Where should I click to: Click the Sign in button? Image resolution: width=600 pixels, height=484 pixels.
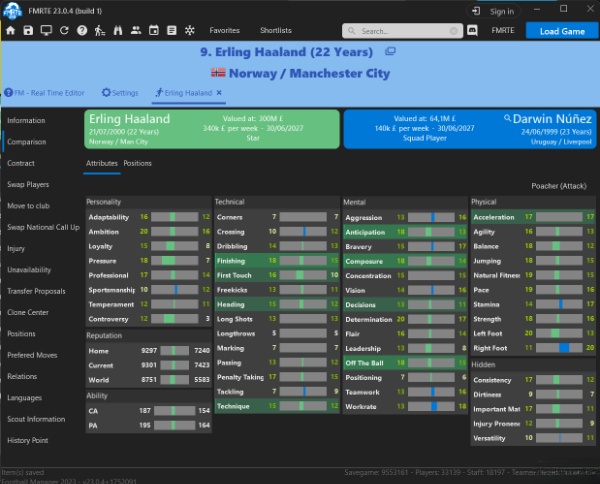point(494,11)
